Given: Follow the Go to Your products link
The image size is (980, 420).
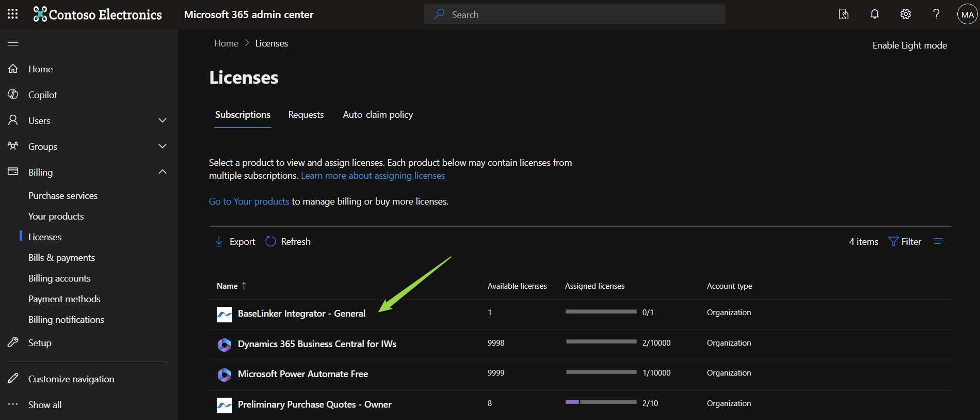Looking at the screenshot, I should 249,201.
